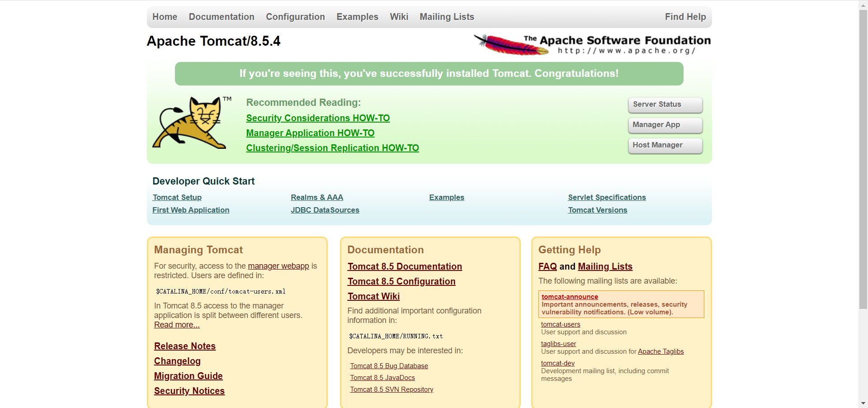Open the taglibs-user mailing list link
This screenshot has height=408, width=868.
coord(558,344)
